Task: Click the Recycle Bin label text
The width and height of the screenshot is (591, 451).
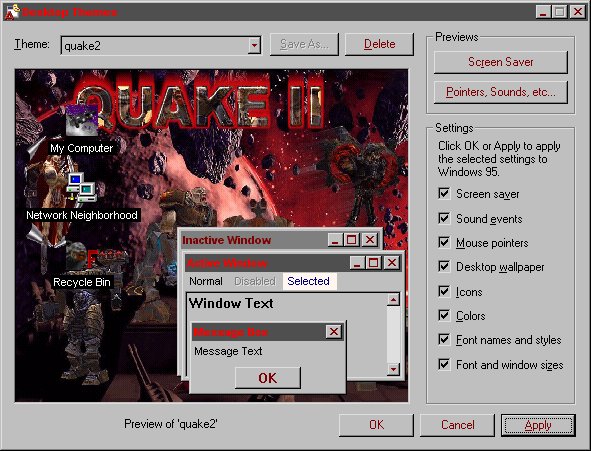Action: tap(82, 282)
